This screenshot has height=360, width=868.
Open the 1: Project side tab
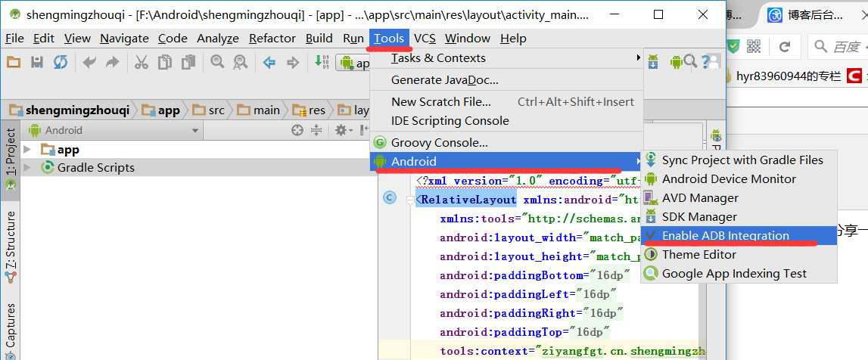click(10, 160)
